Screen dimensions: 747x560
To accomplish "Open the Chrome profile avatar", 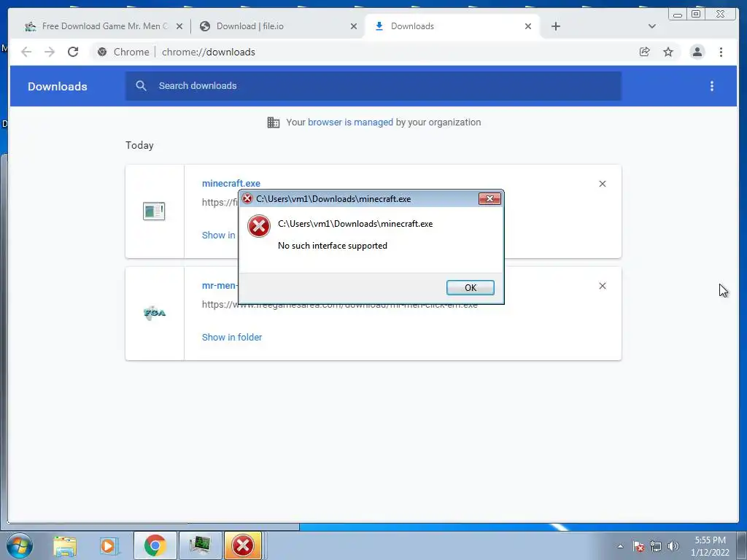I will [x=697, y=52].
